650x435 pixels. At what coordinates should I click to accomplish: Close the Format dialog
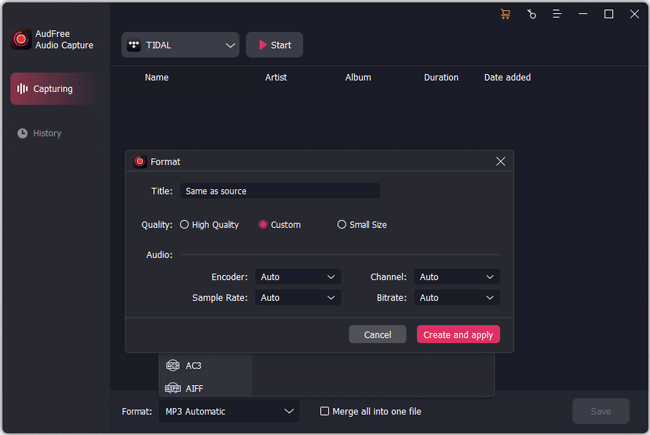point(500,161)
